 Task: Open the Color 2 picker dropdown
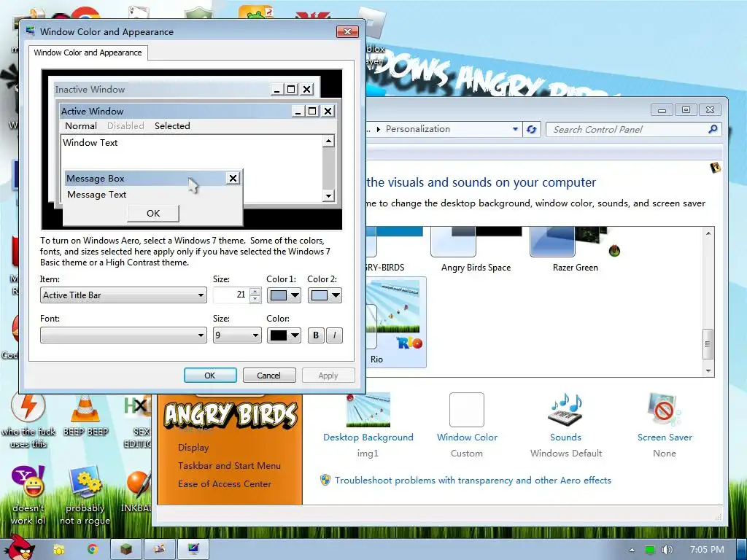325,295
